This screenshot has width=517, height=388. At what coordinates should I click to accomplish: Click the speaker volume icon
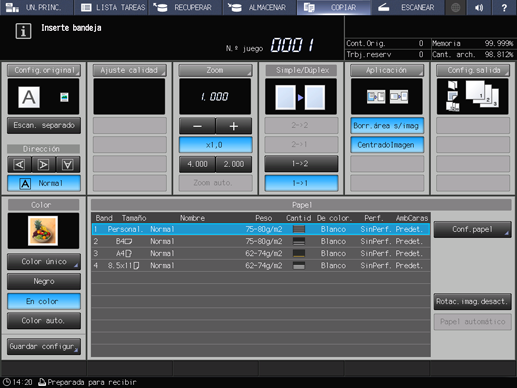pos(479,7)
